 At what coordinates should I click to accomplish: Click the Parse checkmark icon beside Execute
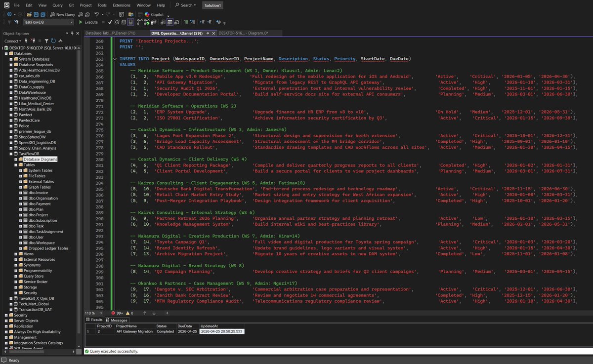tap(110, 22)
